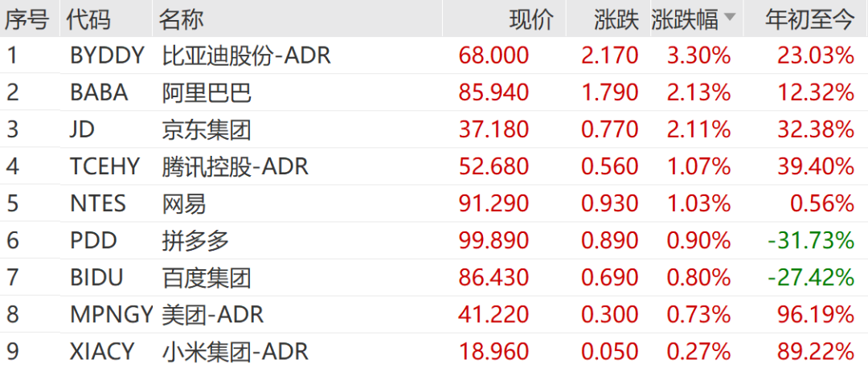Open the BIDU ticker code
Viewport: 868px width, 368px height.
point(96,277)
